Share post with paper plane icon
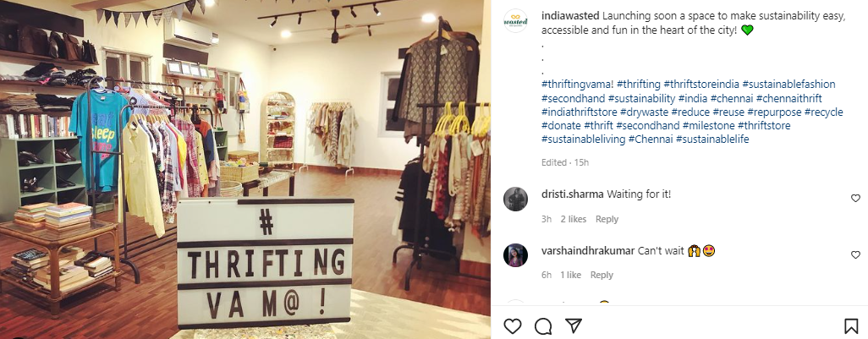The image size is (868, 339). point(574,325)
